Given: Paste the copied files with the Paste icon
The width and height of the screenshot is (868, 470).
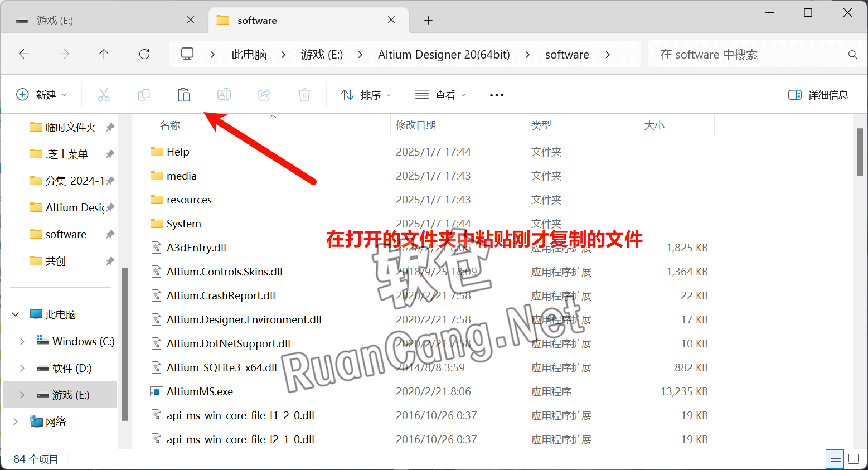Looking at the screenshot, I should (184, 95).
